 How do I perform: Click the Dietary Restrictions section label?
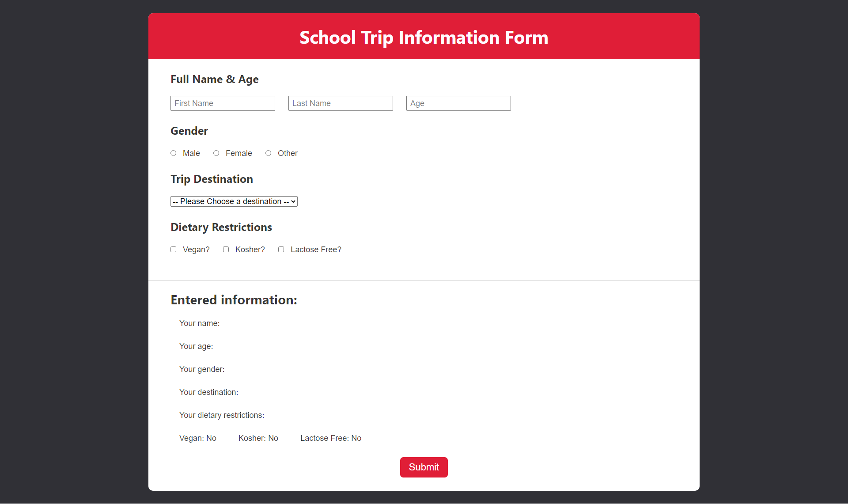[x=221, y=227]
